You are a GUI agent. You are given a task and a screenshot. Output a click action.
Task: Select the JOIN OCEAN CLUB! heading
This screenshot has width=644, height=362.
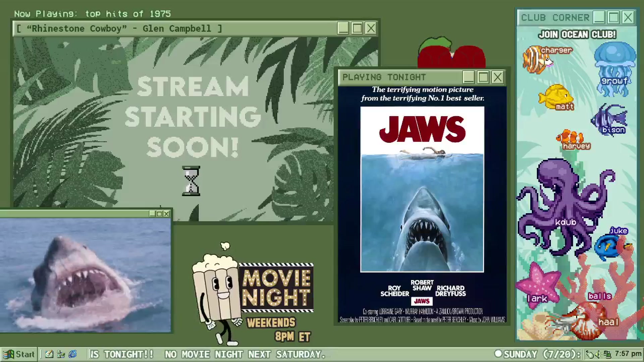click(577, 35)
